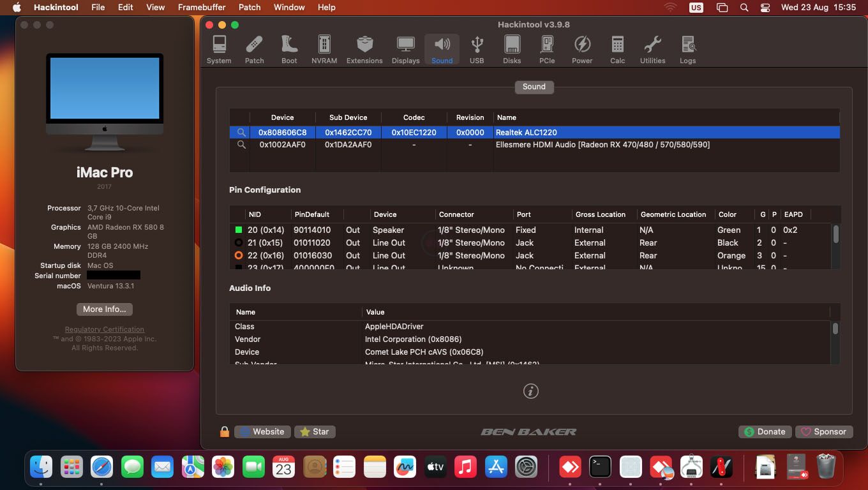868x490 pixels.
Task: Click the Pin Configuration scrollbar
Action: click(x=835, y=234)
